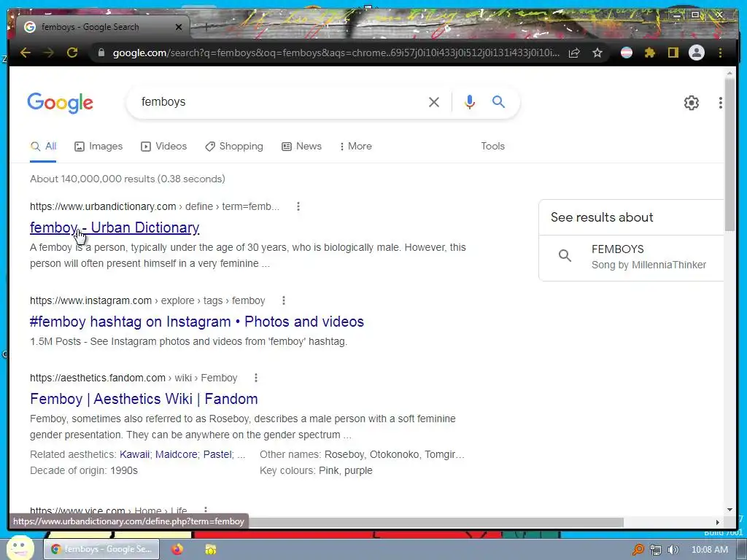Open the Extensions puzzle piece icon
This screenshot has height=560, width=747.
pos(650,52)
